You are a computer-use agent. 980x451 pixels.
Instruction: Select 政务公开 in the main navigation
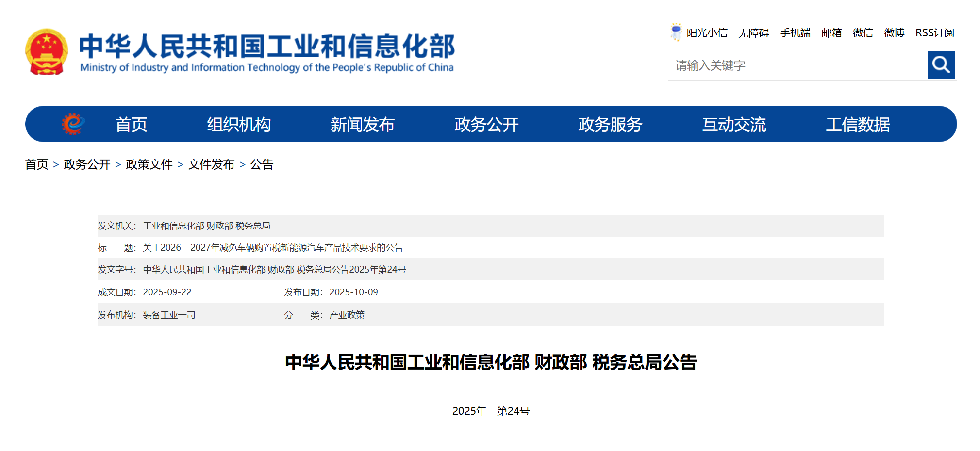point(486,125)
